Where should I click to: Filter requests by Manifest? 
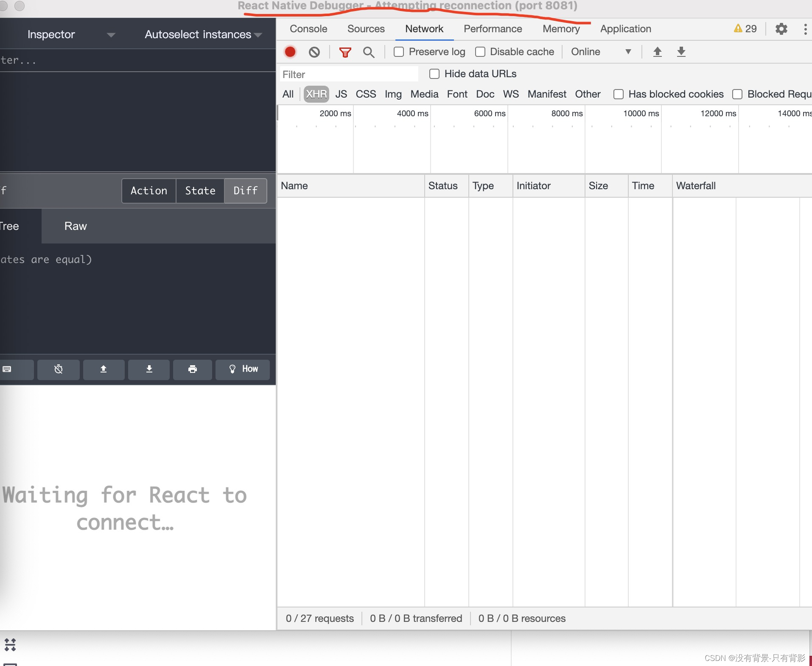pyautogui.click(x=547, y=94)
